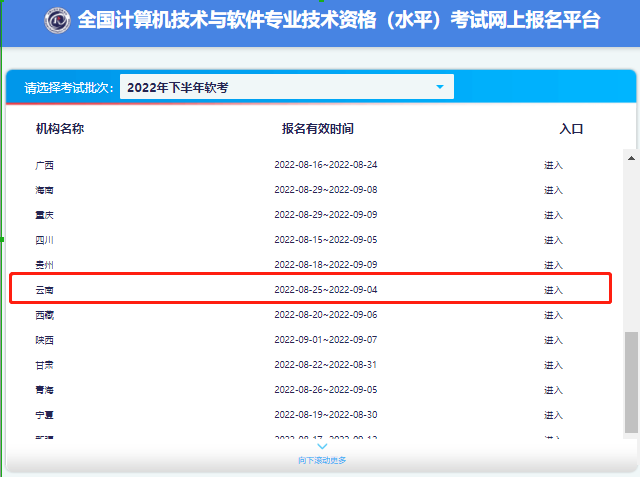This screenshot has height=477, width=640.
Task: Click 进入 in the 甘肃 row
Action: (553, 365)
